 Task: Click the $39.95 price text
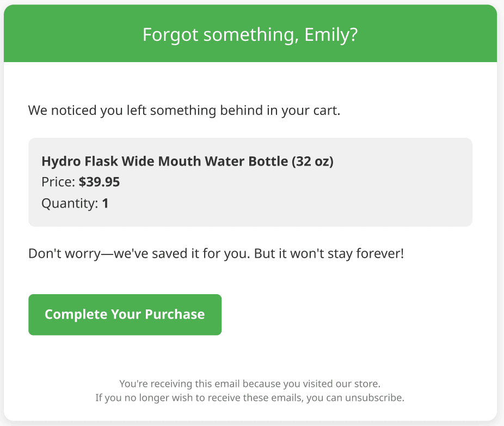99,182
